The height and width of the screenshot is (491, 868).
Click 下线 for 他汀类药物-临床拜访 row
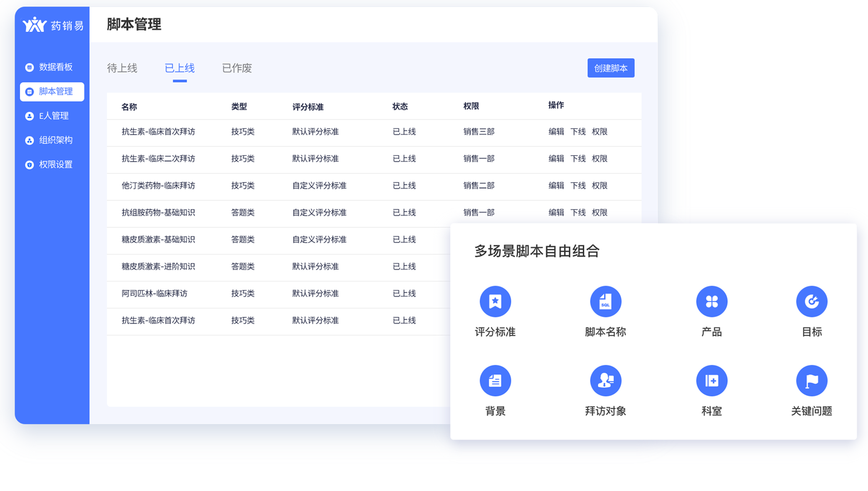pos(578,185)
